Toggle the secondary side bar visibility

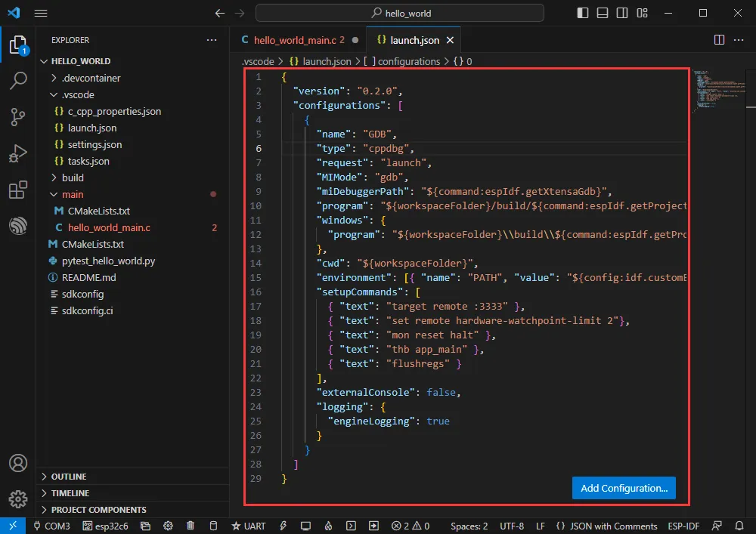(621, 13)
